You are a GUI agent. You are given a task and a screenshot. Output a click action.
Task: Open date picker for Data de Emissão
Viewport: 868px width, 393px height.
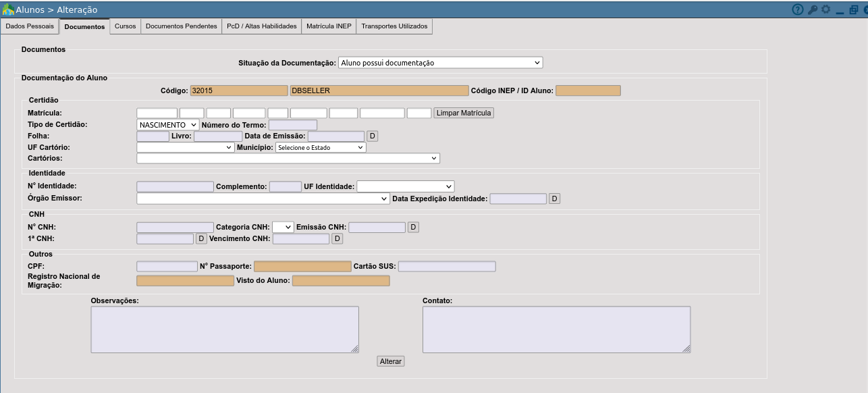coord(372,136)
